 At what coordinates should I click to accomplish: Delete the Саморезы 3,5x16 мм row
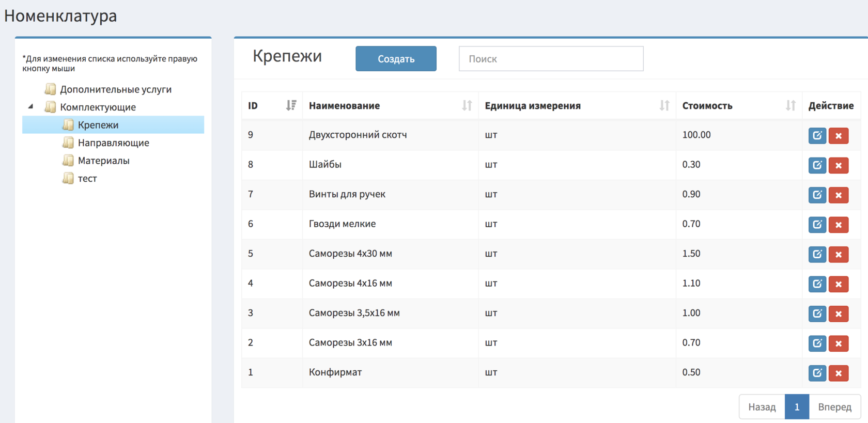(839, 314)
